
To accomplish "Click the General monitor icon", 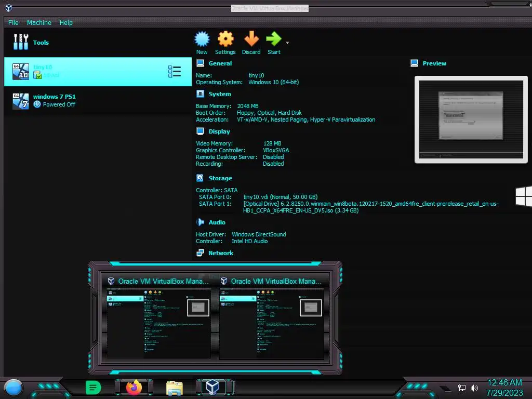I will click(200, 63).
